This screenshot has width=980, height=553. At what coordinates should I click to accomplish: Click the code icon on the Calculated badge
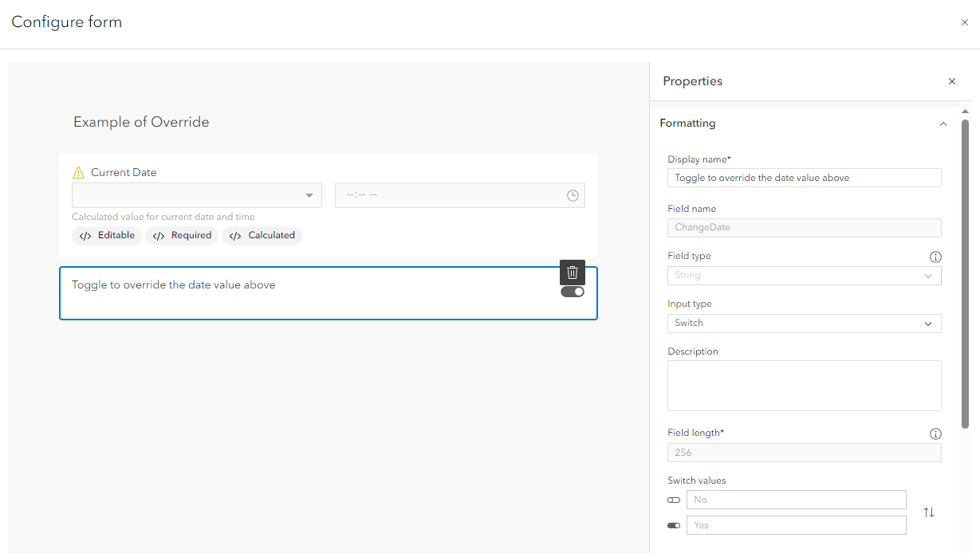[x=237, y=235]
